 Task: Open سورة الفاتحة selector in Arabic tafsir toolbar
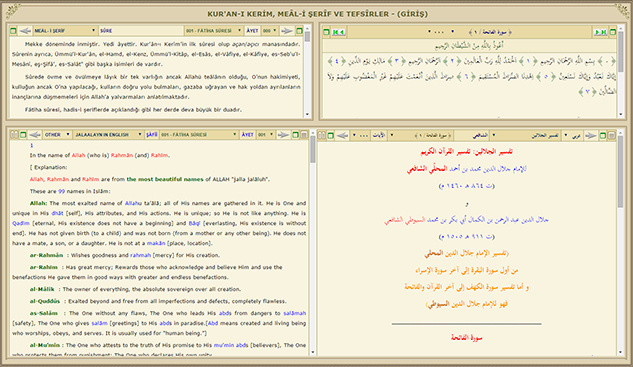tap(420, 135)
